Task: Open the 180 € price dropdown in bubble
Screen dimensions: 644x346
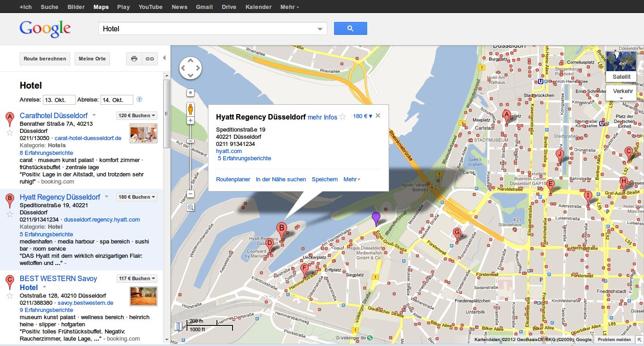Action: 363,116
